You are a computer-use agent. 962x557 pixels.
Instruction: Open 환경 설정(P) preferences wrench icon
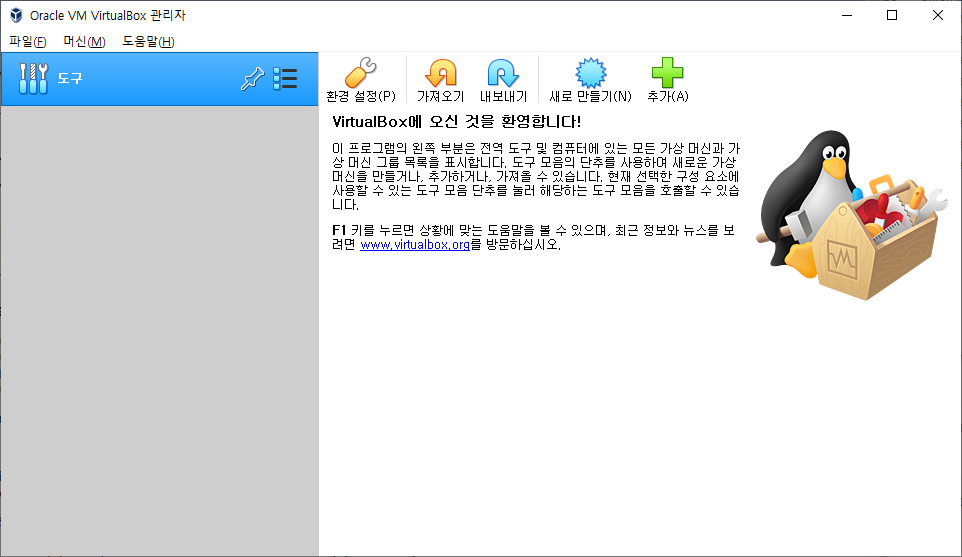pyautogui.click(x=361, y=72)
